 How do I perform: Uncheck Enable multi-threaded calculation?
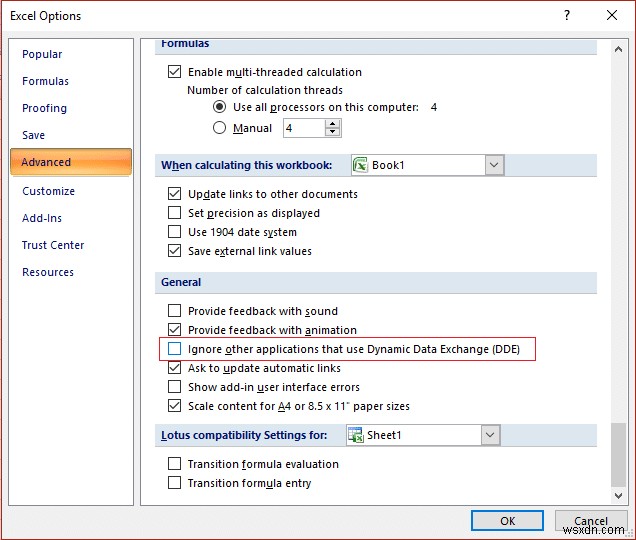(175, 72)
